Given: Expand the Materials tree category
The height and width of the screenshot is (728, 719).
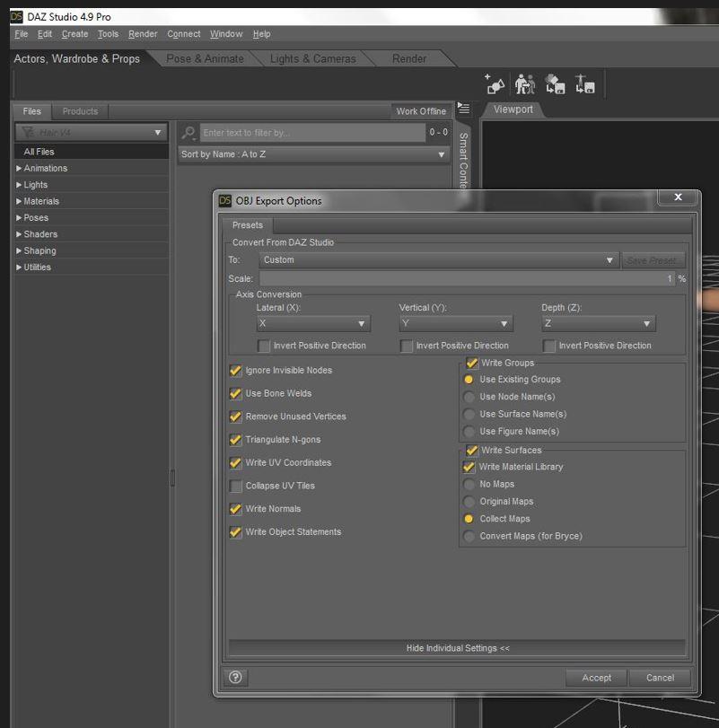Looking at the screenshot, I should [x=19, y=201].
